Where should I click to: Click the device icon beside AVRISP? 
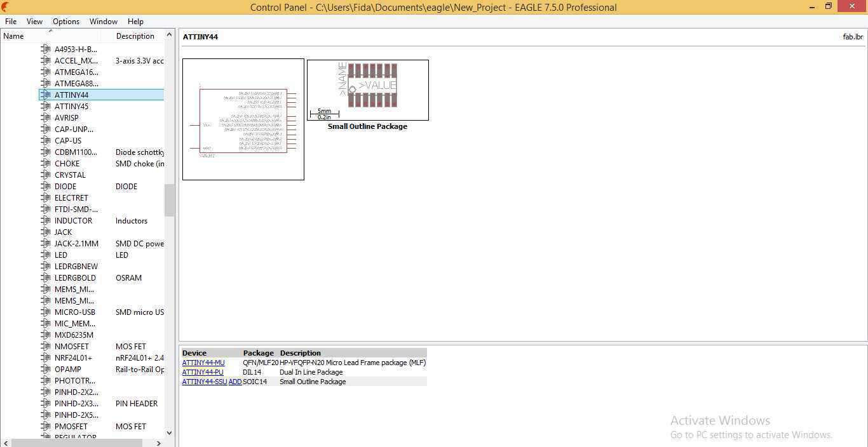(x=46, y=117)
